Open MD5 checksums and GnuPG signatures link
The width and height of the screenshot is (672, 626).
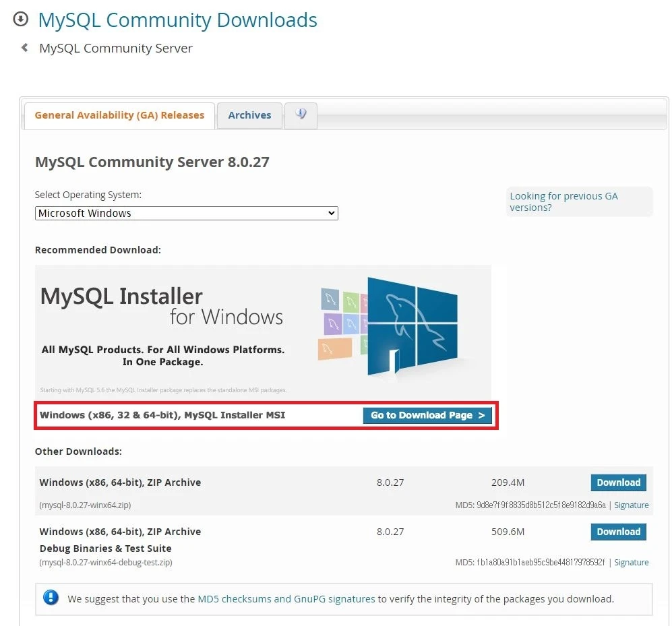[286, 598]
